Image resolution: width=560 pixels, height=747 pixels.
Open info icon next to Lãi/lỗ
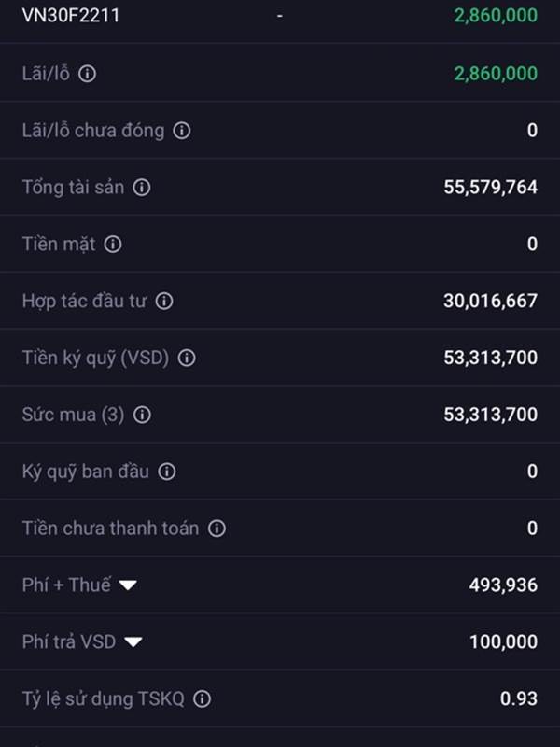coord(87,74)
